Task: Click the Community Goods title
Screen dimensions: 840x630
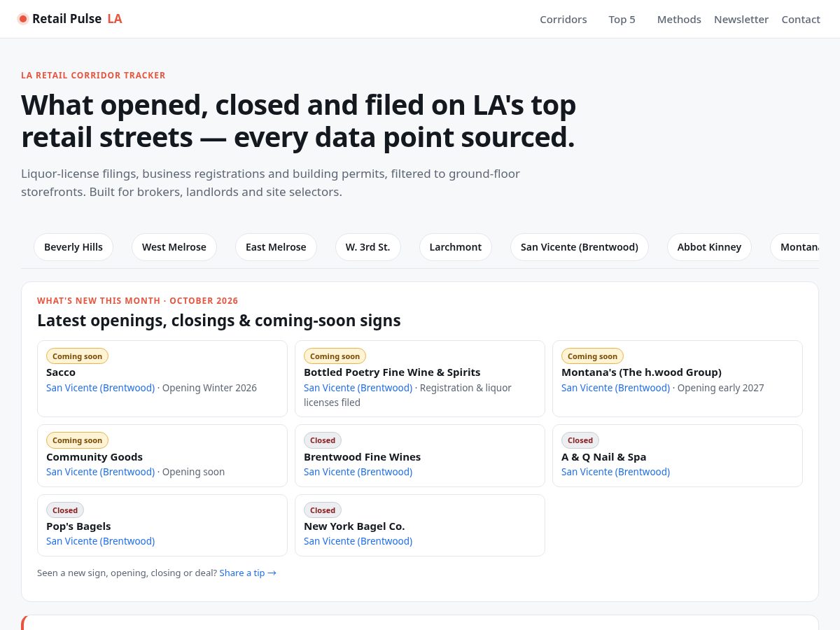Action: pyautogui.click(x=94, y=457)
